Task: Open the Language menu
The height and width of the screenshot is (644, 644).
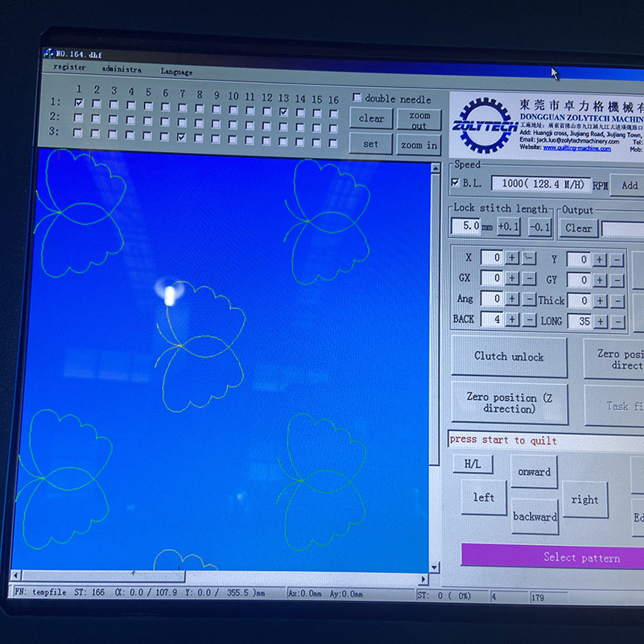Action: (x=176, y=72)
